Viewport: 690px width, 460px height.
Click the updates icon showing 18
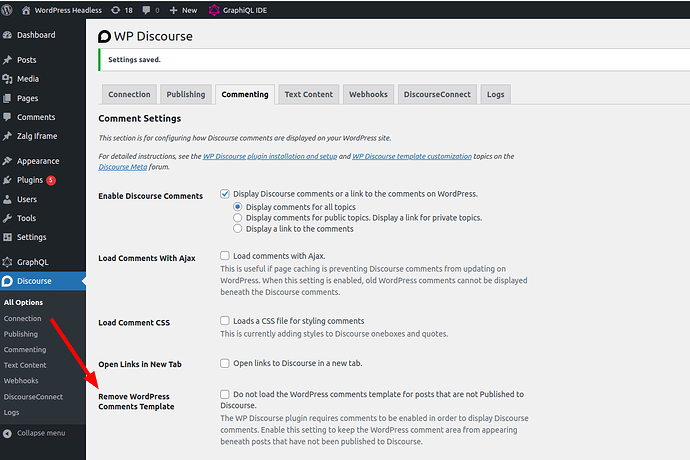click(x=116, y=10)
